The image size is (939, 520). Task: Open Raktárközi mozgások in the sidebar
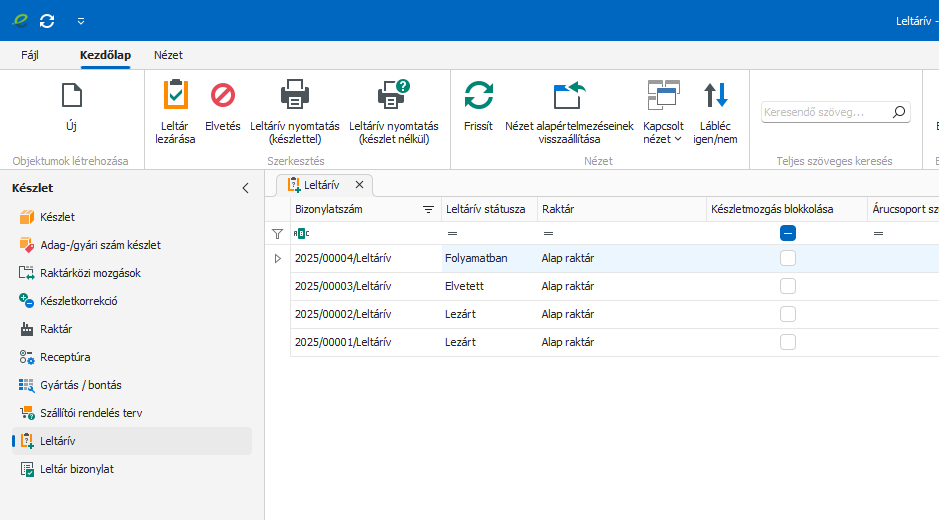pyautogui.click(x=90, y=273)
